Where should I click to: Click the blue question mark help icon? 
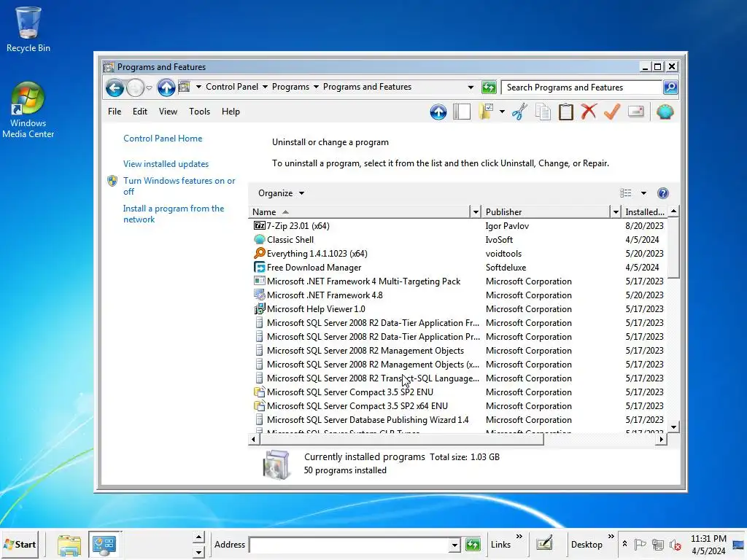[662, 193]
